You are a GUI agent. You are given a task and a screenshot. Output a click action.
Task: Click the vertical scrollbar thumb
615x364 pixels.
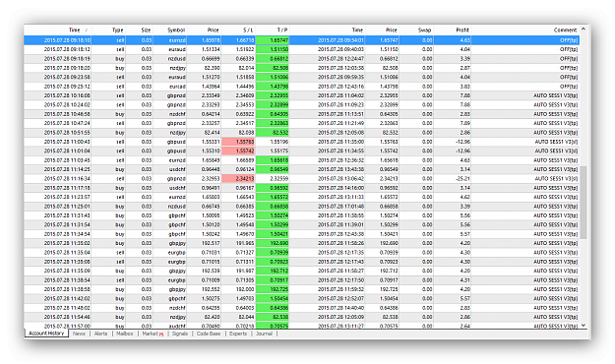pos(584,202)
